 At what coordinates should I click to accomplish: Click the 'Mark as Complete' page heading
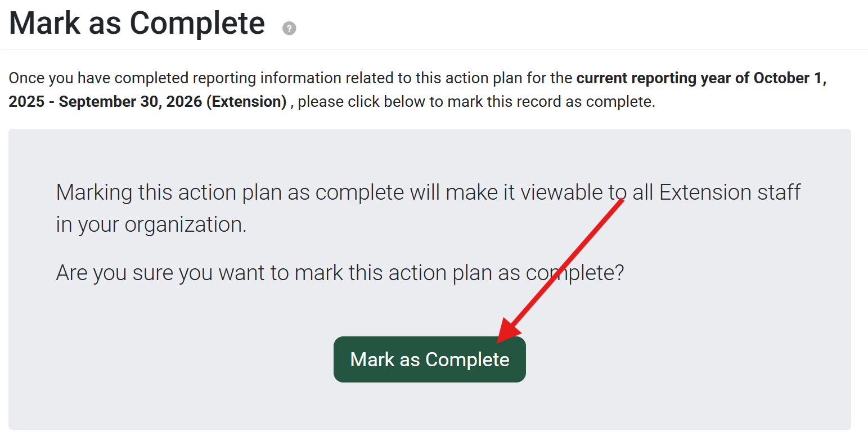point(137,22)
